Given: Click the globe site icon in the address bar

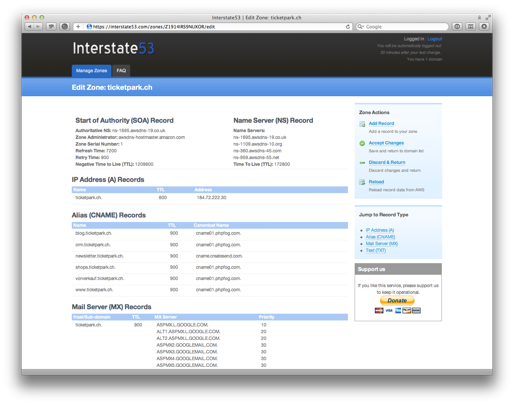Looking at the screenshot, I should coord(89,26).
